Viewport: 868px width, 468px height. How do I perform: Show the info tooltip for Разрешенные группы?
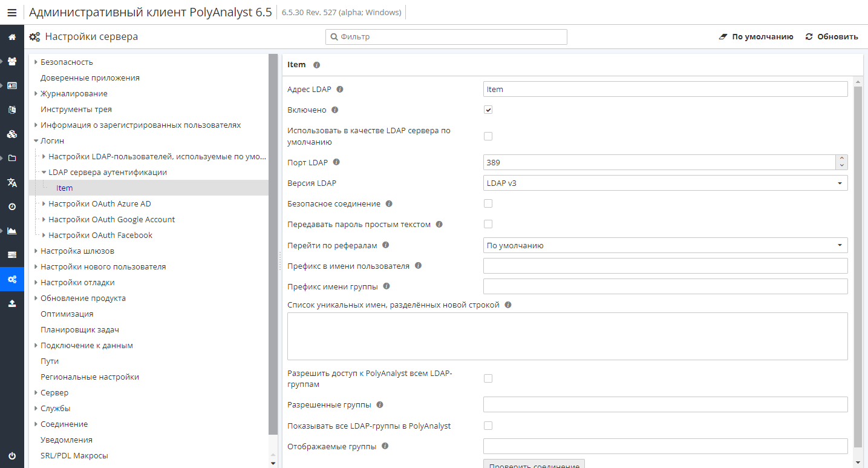coord(379,405)
